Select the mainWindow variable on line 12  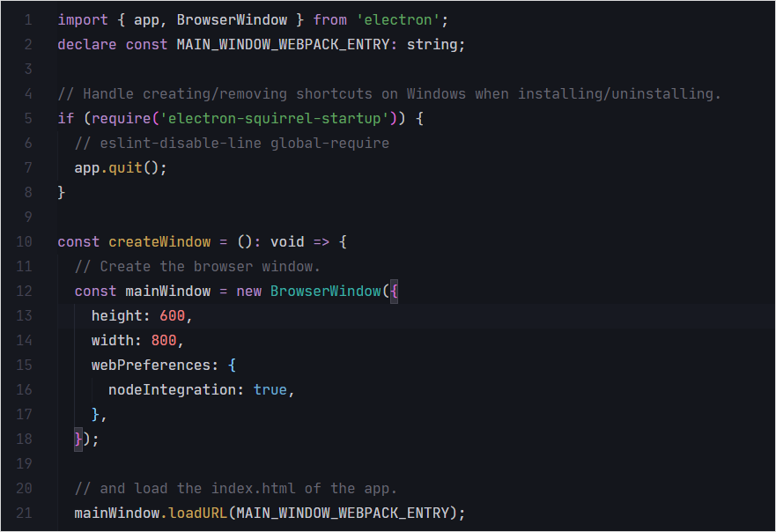click(167, 291)
